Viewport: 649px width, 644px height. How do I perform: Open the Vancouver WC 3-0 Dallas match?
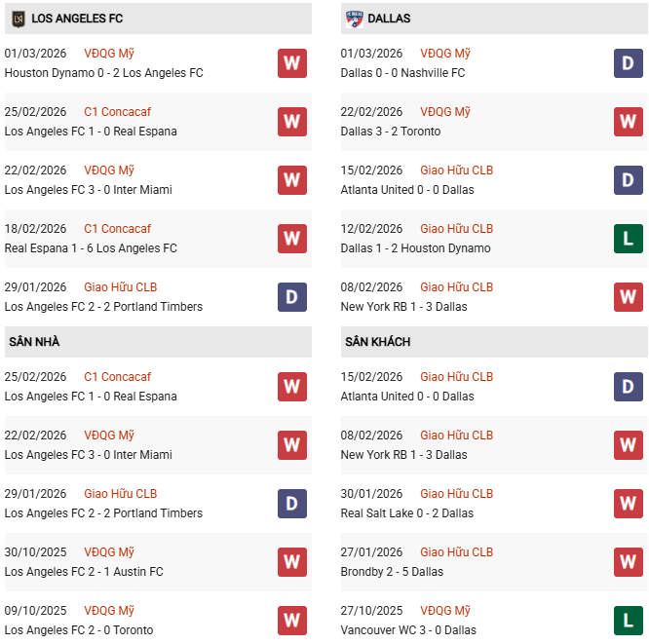(x=408, y=630)
